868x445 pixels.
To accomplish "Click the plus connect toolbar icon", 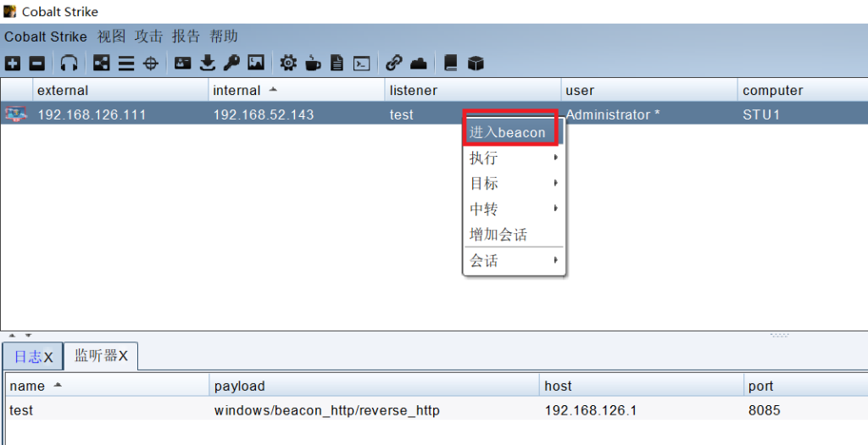I will tap(13, 63).
